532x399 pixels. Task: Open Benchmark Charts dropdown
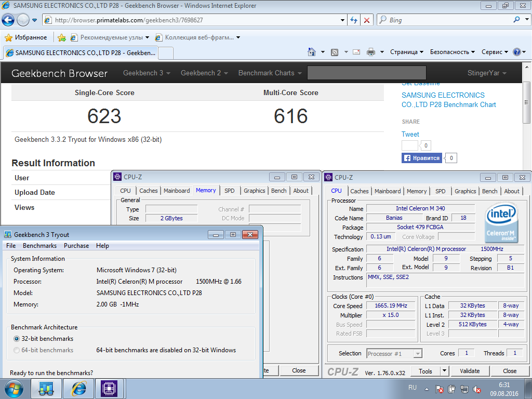(x=270, y=73)
